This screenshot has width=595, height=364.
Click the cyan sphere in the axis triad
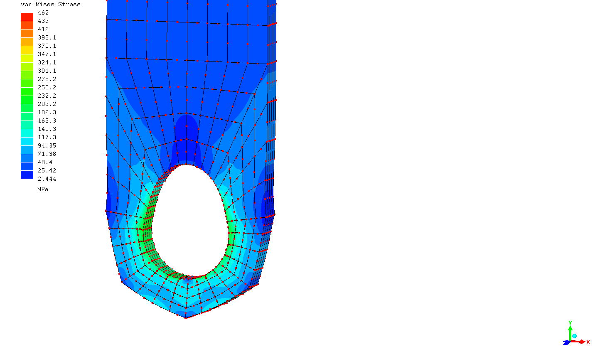574,336
